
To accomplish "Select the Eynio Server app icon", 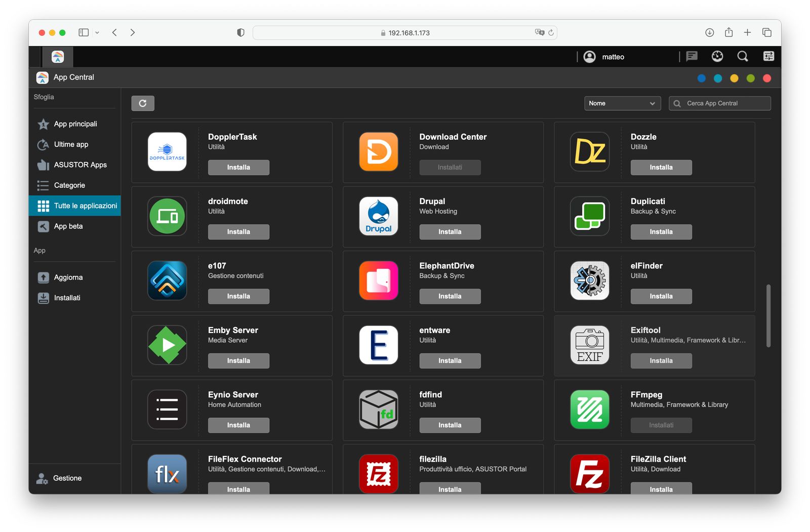I will (167, 410).
